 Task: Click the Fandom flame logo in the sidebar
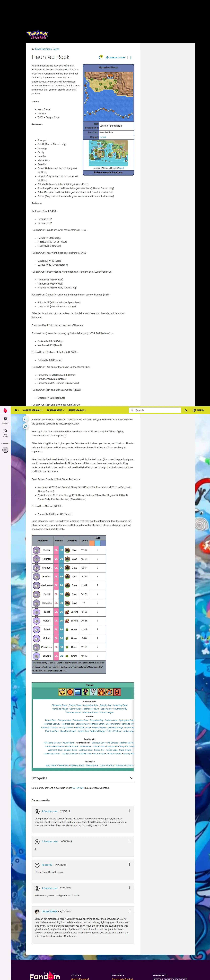[x=5, y=410]
